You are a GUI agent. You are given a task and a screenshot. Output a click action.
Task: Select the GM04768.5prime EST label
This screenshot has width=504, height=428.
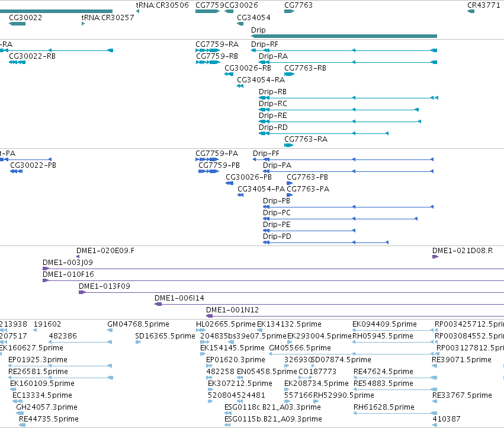138,324
